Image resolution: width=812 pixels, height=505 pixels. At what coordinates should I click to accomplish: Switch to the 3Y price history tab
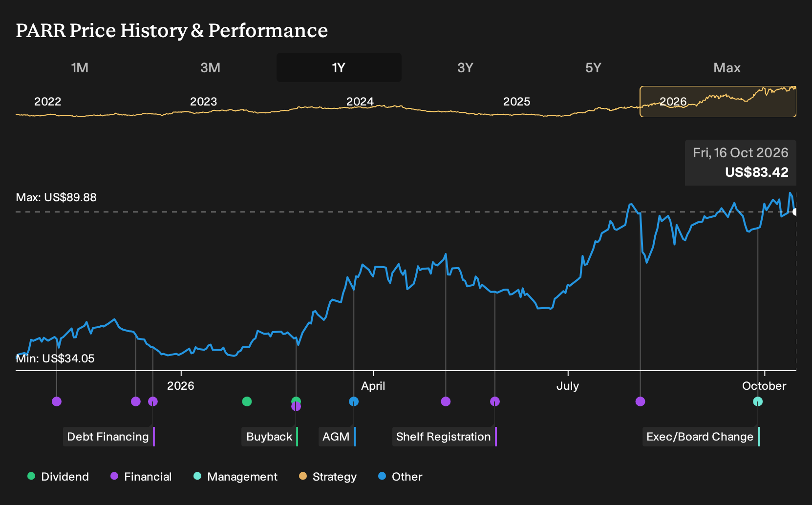pyautogui.click(x=465, y=67)
